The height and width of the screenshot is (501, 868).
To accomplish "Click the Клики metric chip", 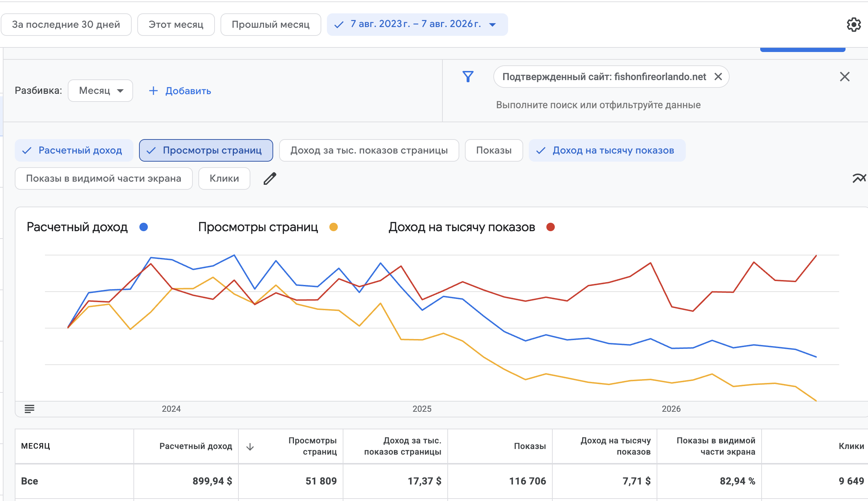I will click(224, 178).
